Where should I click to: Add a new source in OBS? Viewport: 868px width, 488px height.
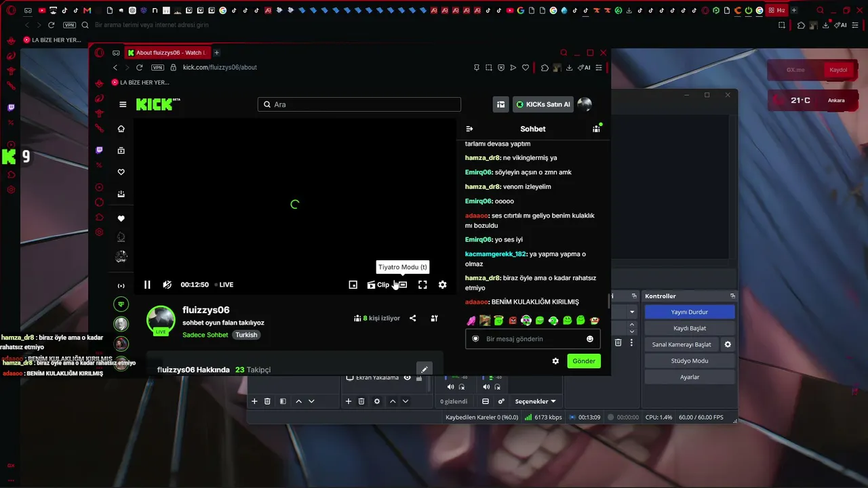(x=348, y=401)
